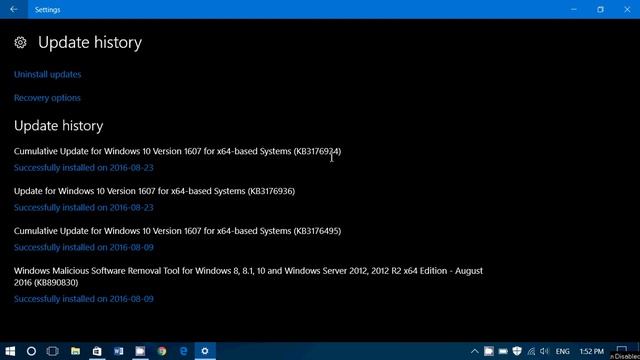Open the Uninstall updates link
Screen dimensions: 640x360
(47, 74)
